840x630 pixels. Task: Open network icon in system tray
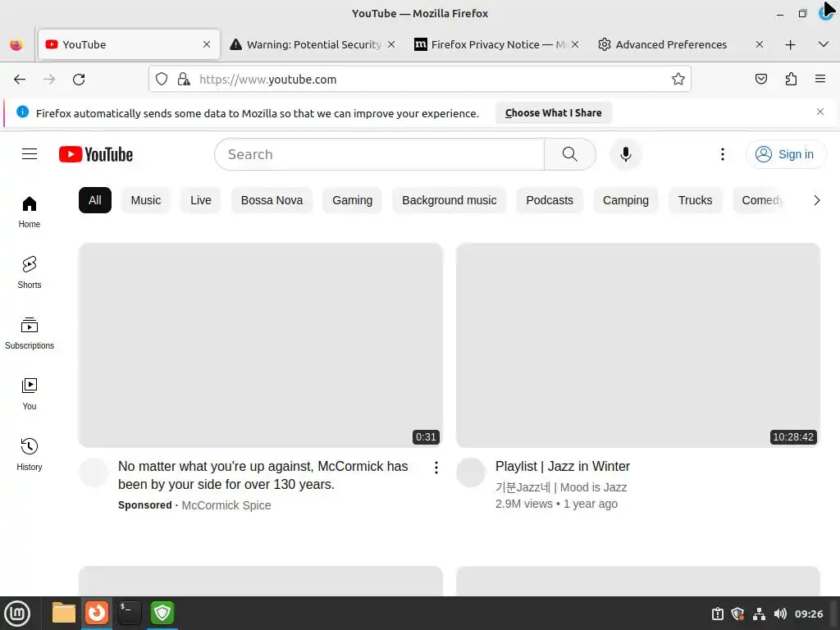click(759, 614)
